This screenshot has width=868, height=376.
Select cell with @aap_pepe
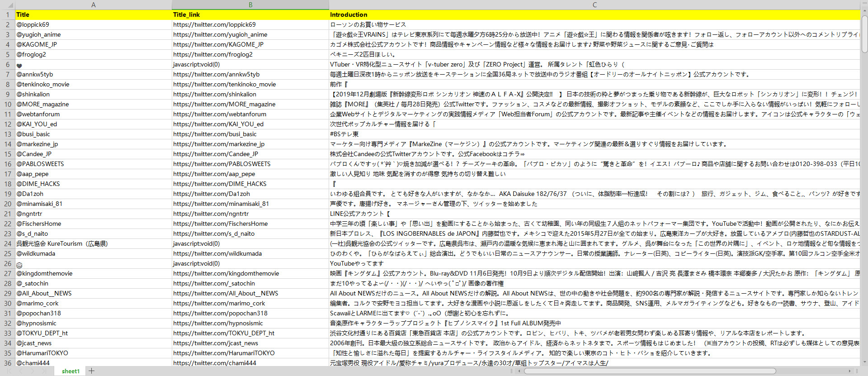94,174
